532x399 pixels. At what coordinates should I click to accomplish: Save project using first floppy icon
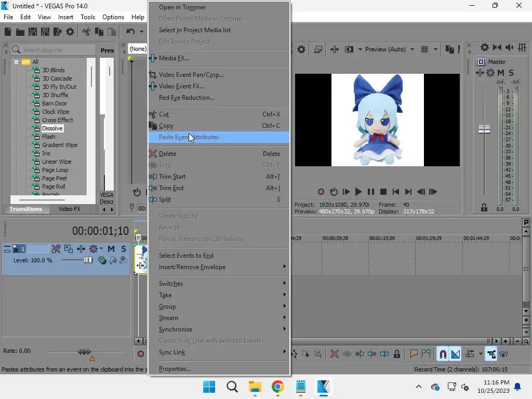[x=33, y=32]
